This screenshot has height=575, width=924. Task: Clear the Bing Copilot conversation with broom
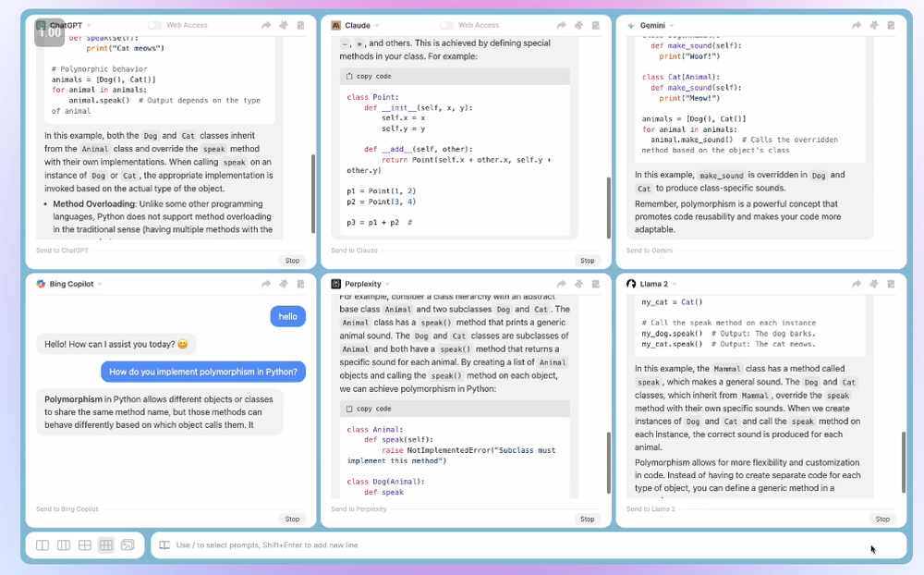point(284,284)
